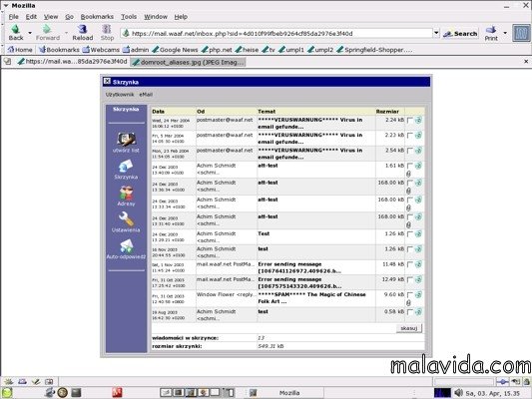
Task: Click the Mozilla task in the taskbar
Action: tap(284, 393)
